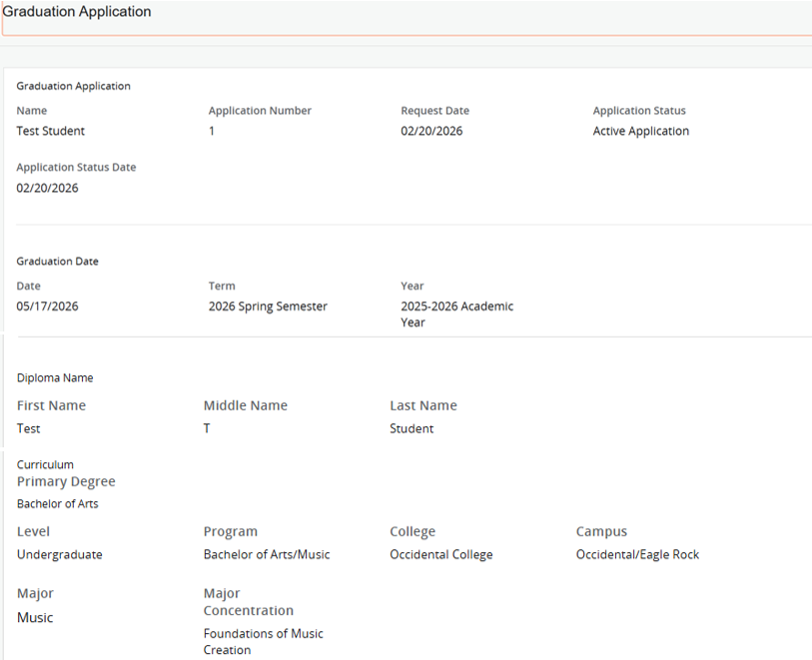Select the 2025-2026 Academic Year text
Viewport: 812px width, 660px height.
coord(456,314)
